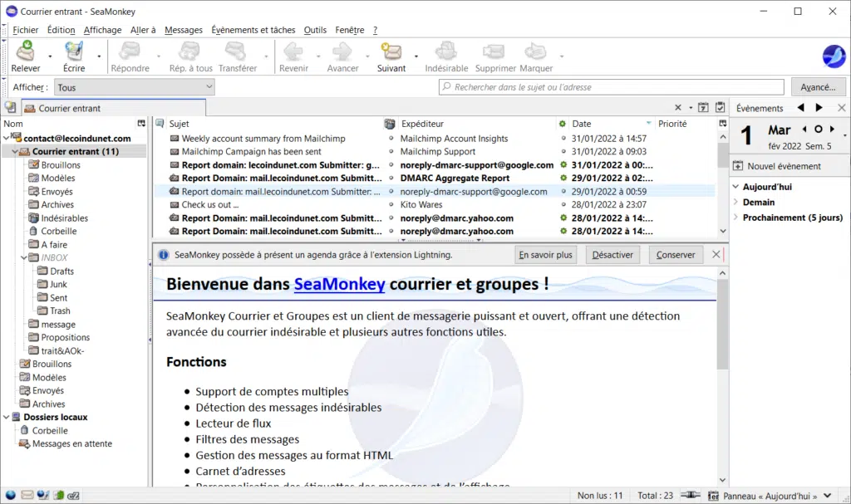Select the Courrier entrant tab
Image resolution: width=851 pixels, height=504 pixels.
[114, 108]
